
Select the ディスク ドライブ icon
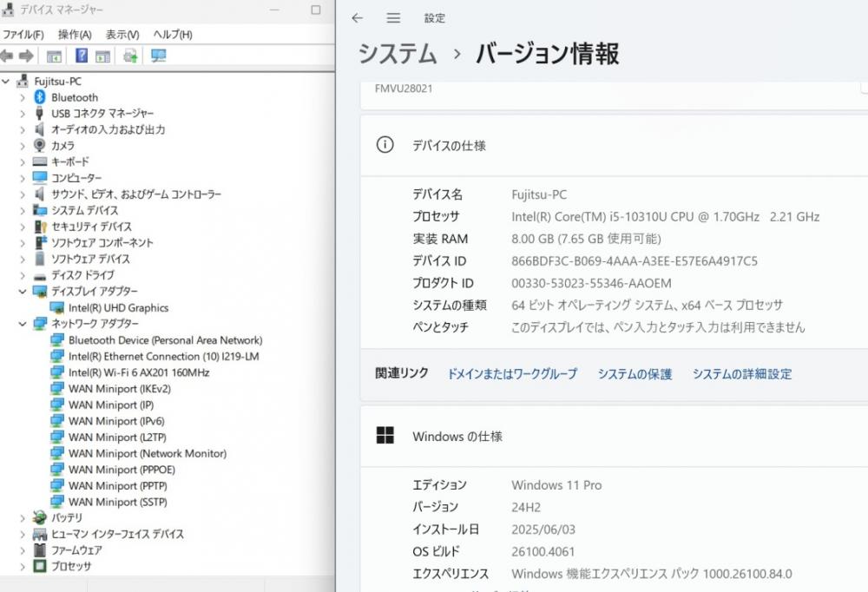(x=40, y=276)
